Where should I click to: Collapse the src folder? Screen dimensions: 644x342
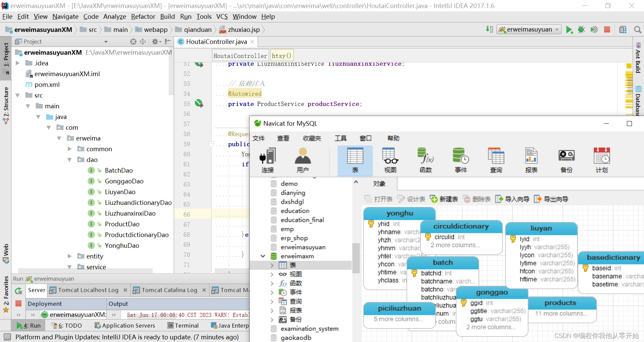point(18,96)
